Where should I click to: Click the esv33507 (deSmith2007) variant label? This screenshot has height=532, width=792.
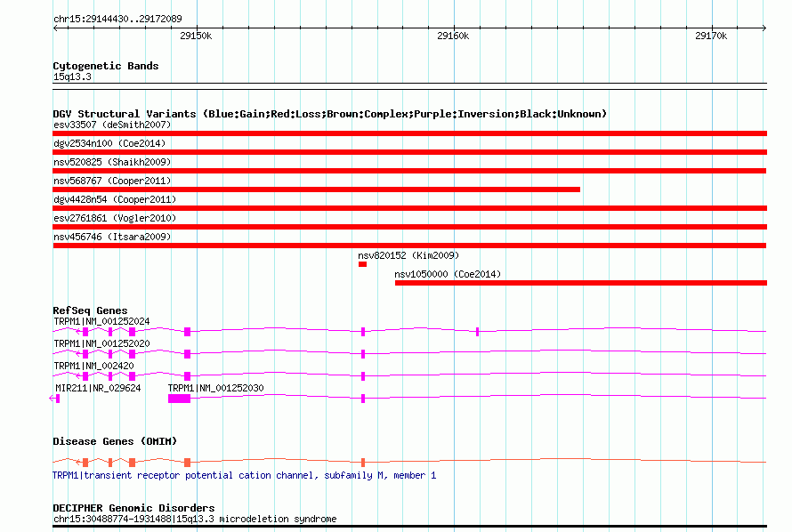point(112,125)
